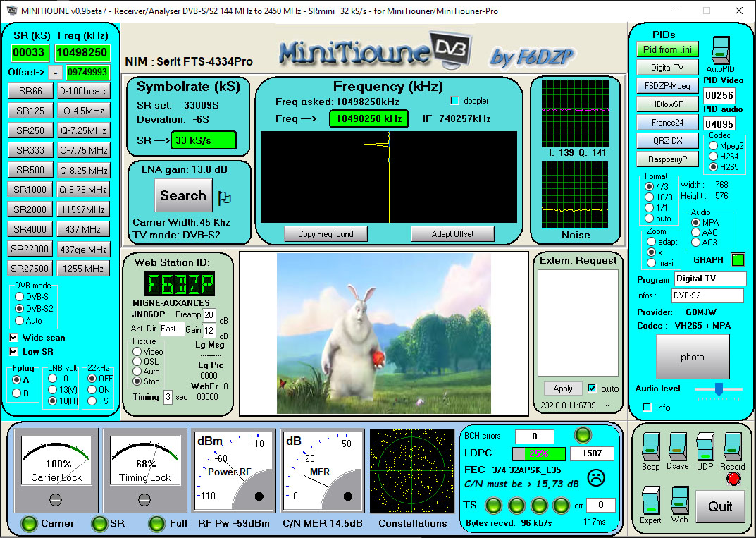This screenshot has height=538, width=756.
Task: Select the SR333 preset
Action: (30, 150)
